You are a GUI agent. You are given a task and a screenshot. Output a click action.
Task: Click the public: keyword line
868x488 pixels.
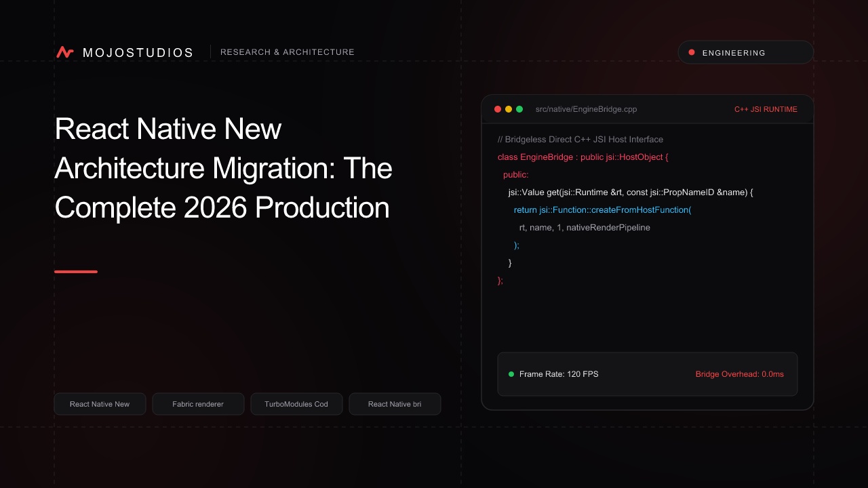pos(516,175)
